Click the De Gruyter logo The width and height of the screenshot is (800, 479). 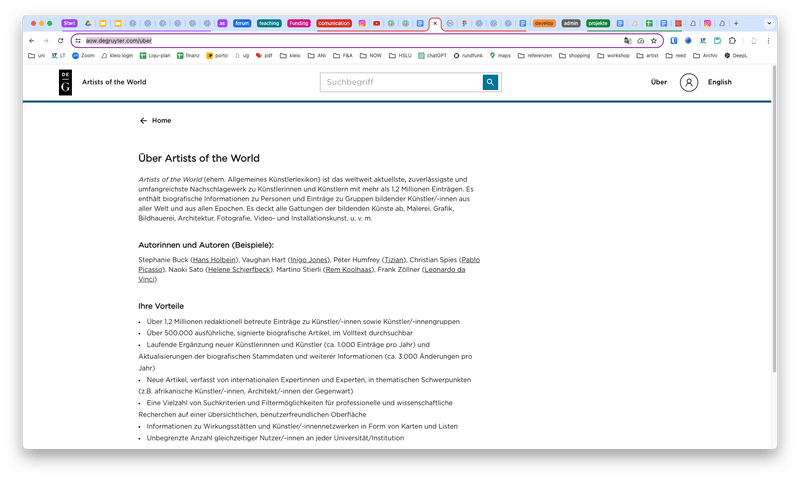[65, 82]
